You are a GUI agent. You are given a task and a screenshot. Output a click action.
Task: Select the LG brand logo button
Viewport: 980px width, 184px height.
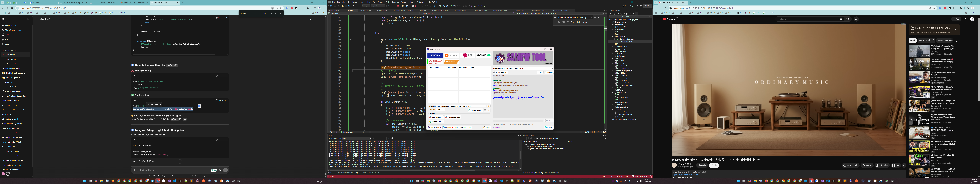(467, 55)
